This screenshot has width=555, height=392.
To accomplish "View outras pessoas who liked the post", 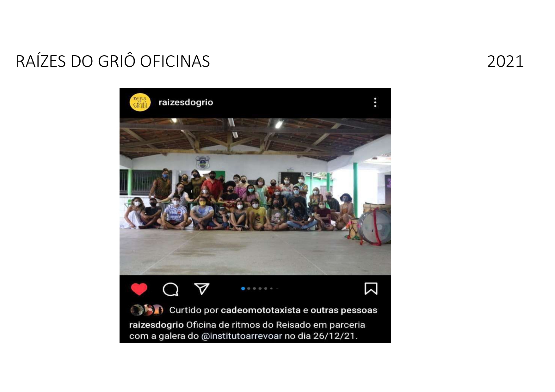I will coord(344,310).
